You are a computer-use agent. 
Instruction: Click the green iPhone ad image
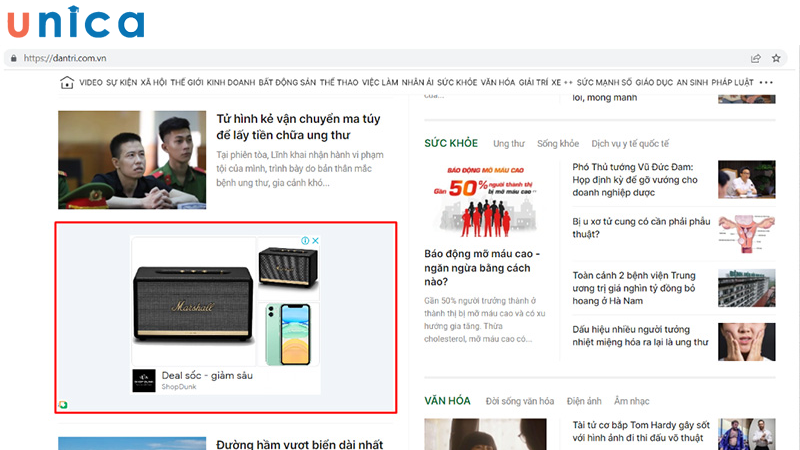288,334
